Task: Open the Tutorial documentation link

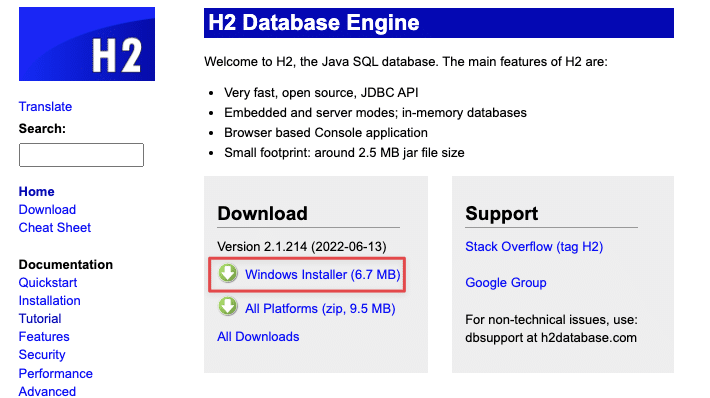Action: pyautogui.click(x=40, y=319)
